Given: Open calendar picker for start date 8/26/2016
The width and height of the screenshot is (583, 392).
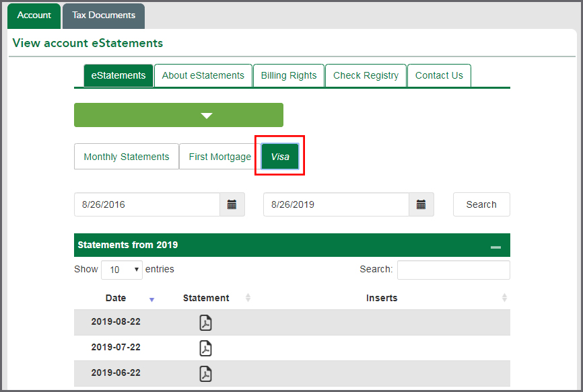Looking at the screenshot, I should [x=232, y=204].
